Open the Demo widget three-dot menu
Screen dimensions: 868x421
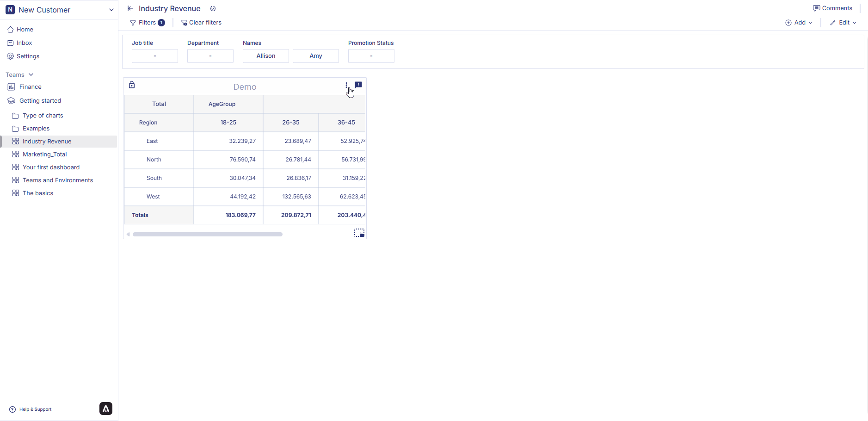click(346, 85)
